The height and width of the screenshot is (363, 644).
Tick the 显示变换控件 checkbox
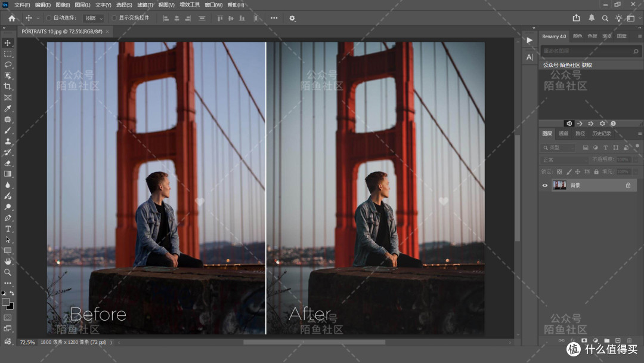pos(114,18)
